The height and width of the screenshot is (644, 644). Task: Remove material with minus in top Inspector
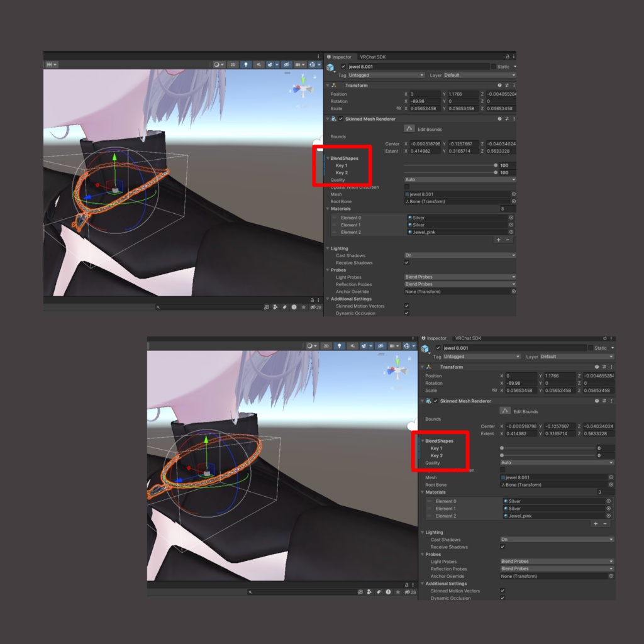coord(508,240)
